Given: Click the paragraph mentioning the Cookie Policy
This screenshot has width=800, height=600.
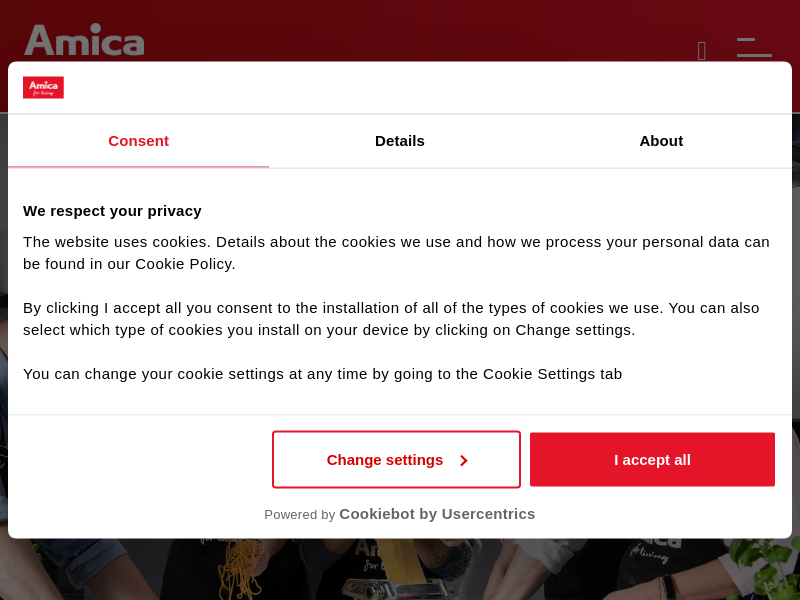Looking at the screenshot, I should [x=396, y=253].
